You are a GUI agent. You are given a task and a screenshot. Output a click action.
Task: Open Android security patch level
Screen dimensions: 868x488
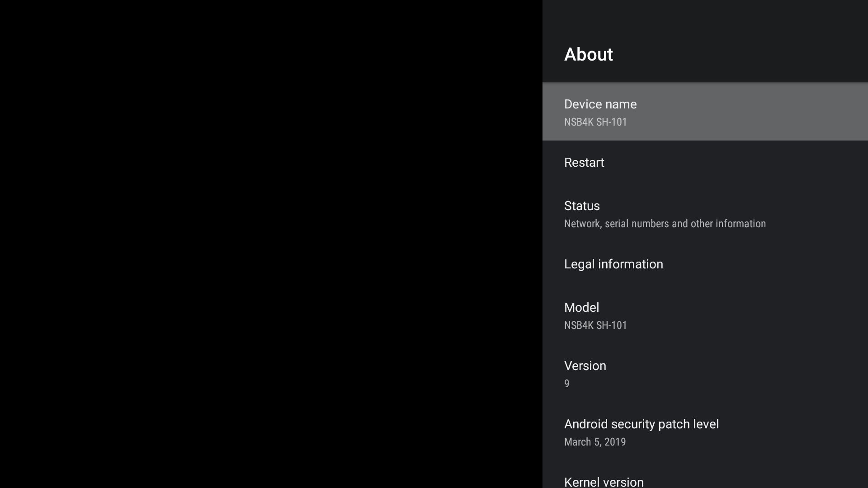click(x=641, y=424)
